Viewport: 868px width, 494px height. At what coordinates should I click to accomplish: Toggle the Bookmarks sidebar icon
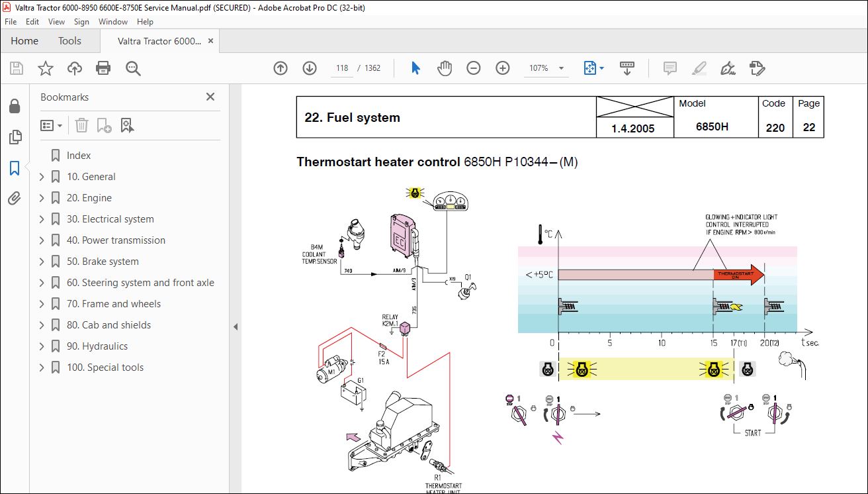coord(15,168)
